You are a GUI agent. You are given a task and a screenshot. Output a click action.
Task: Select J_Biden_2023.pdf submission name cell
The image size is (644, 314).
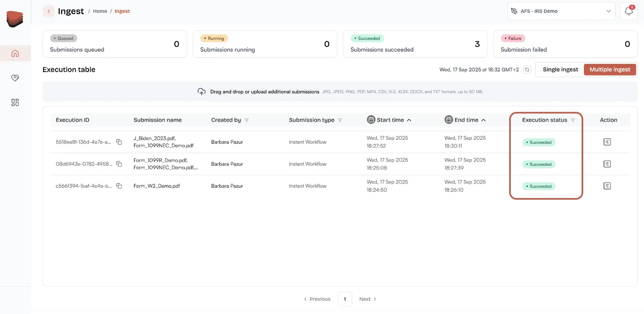click(163, 142)
